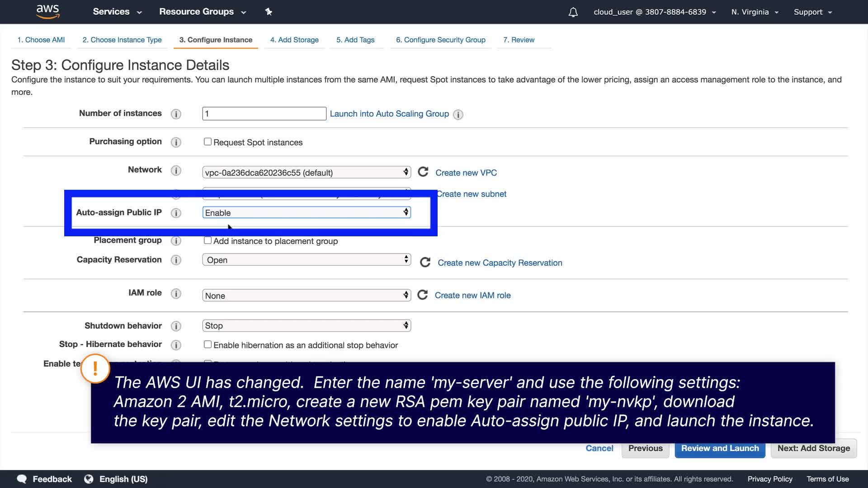Image resolution: width=868 pixels, height=488 pixels.
Task: Show info for Number of instances
Action: click(x=176, y=114)
